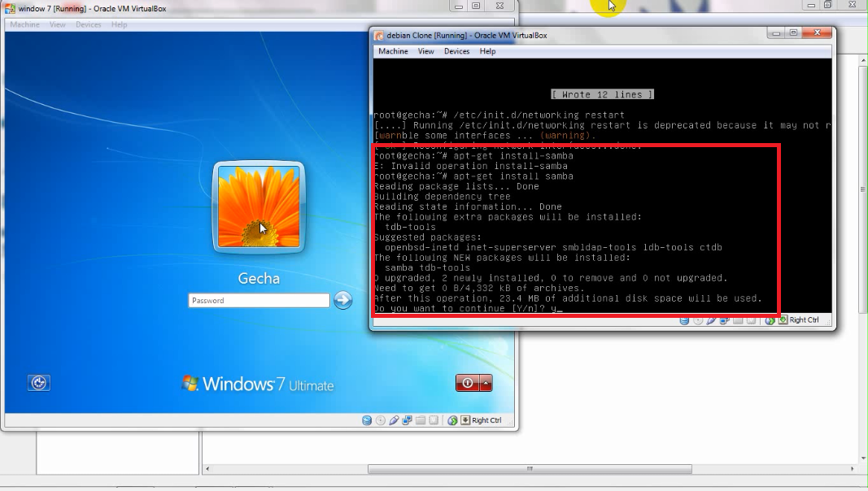Expand shutdown options arrow

pos(486,383)
